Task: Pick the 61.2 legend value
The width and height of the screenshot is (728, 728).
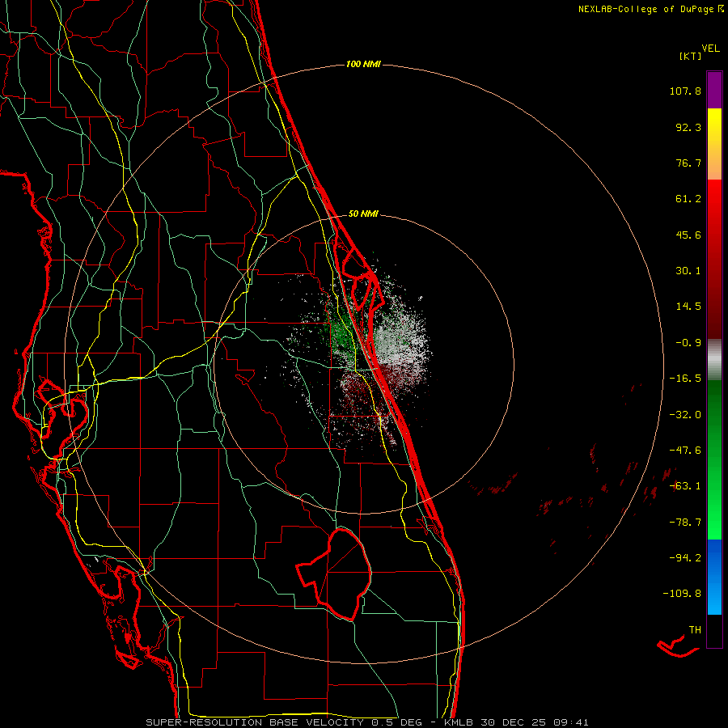Action: pos(688,199)
